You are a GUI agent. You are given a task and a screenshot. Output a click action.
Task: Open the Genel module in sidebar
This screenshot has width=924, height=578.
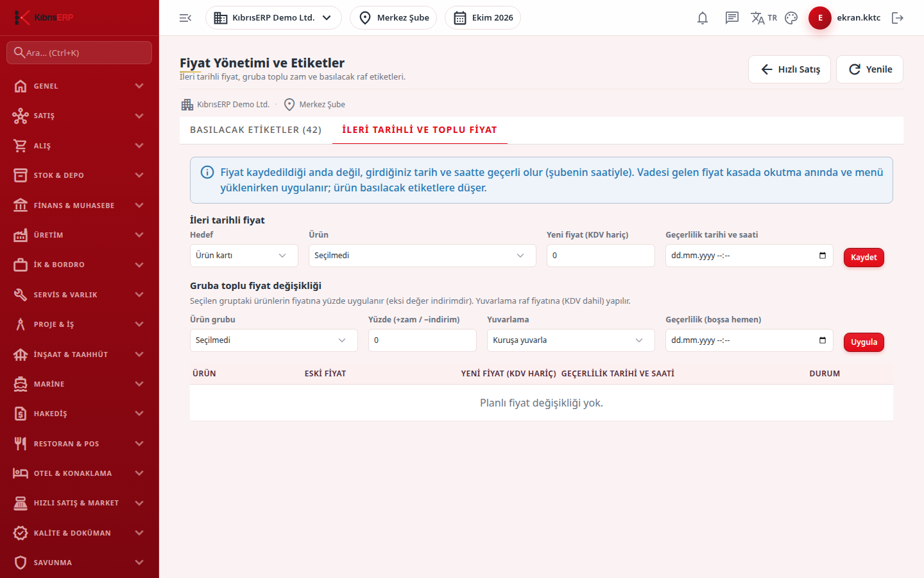[x=80, y=86]
